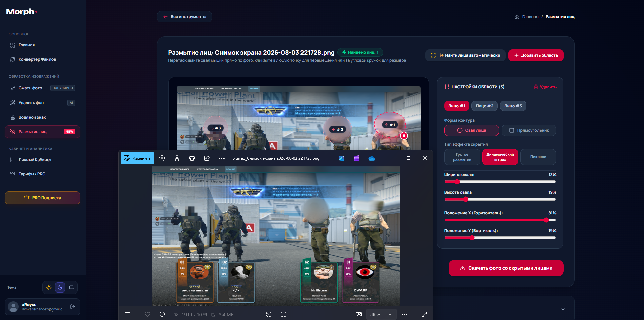The image size is (644, 320).
Task: Rotate the image in Photos viewer
Action: (x=162, y=158)
